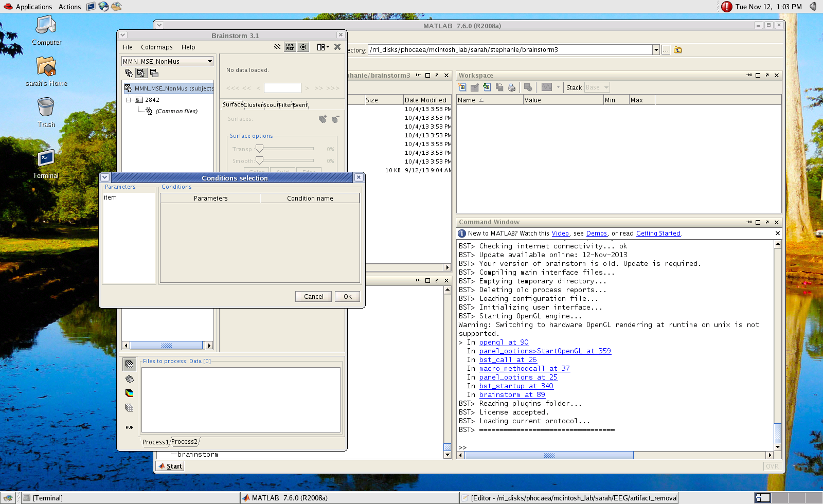The image size is (823, 504).
Task: Click the go up one level folder icon
Action: [x=677, y=50]
